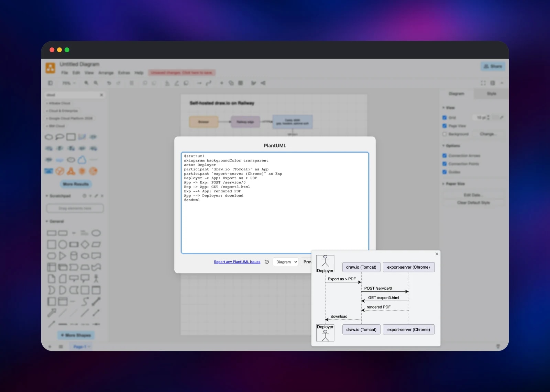
Task: Click the to back icon in toolbar
Action: (x=154, y=83)
